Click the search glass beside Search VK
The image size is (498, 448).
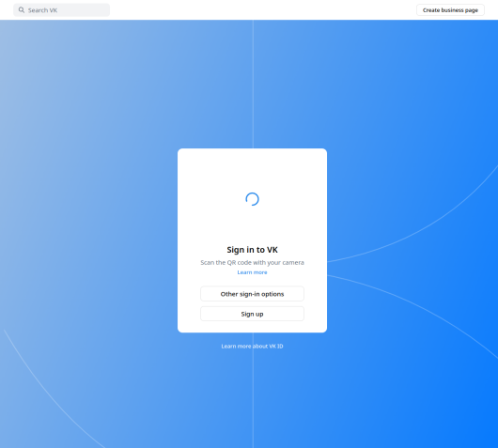(22, 10)
